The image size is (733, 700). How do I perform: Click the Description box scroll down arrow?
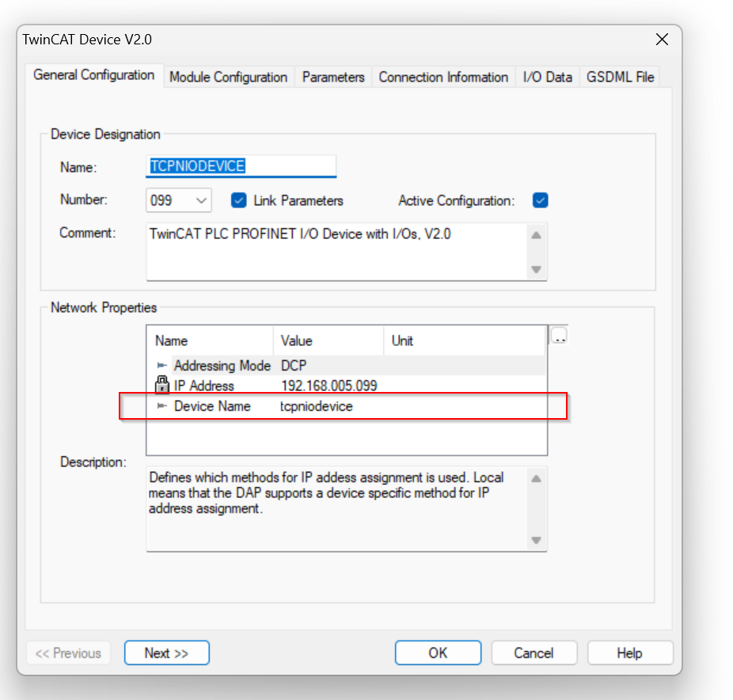pyautogui.click(x=536, y=540)
